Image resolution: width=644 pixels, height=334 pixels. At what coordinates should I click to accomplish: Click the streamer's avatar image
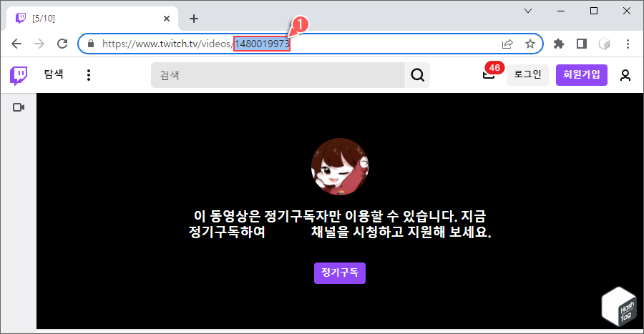coord(340,167)
